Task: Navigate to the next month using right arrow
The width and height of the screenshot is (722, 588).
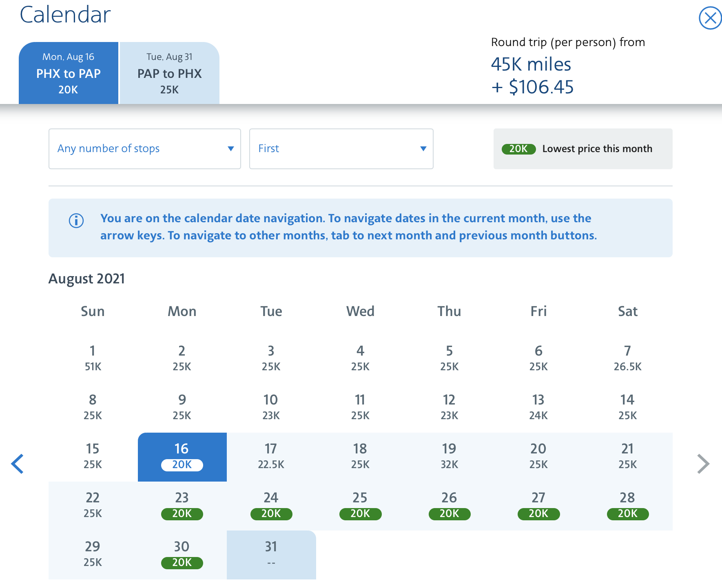Action: tap(704, 464)
